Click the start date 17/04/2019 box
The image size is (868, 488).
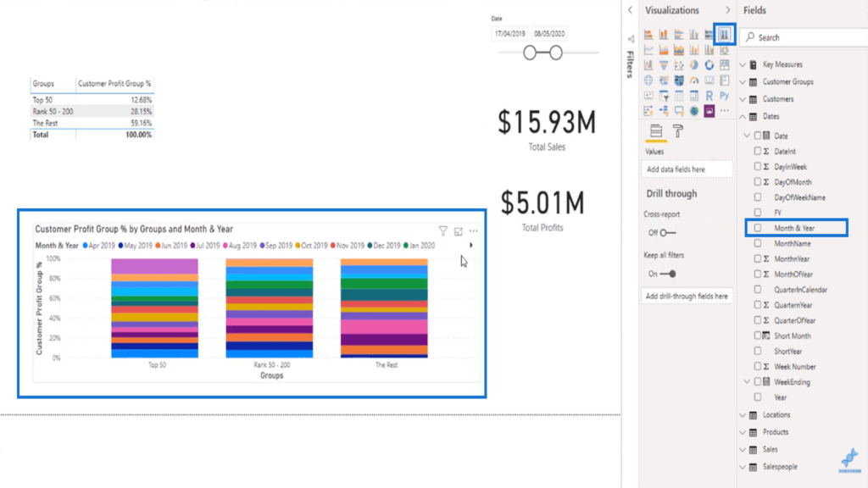click(509, 34)
